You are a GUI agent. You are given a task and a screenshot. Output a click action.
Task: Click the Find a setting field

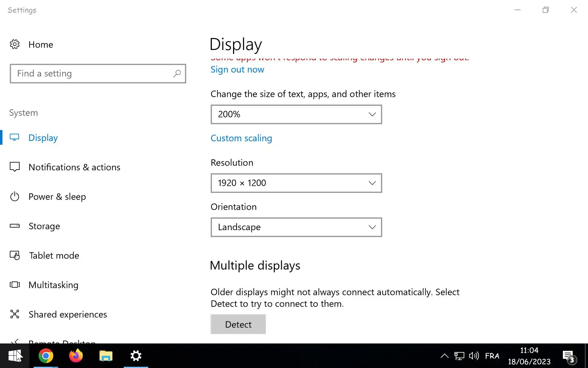[92, 74]
